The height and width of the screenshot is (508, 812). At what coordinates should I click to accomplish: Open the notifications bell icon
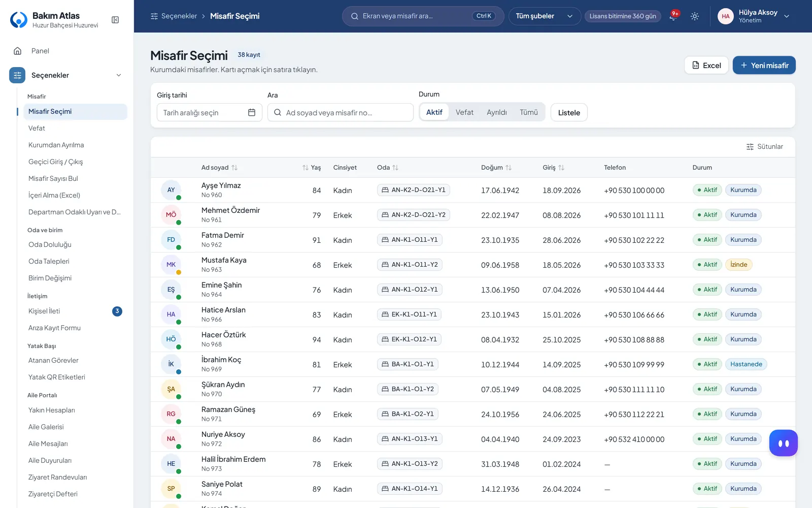[x=673, y=16]
